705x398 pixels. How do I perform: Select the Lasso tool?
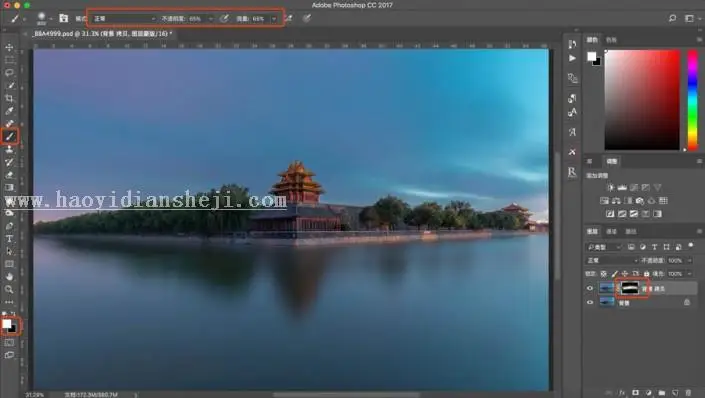(9, 72)
